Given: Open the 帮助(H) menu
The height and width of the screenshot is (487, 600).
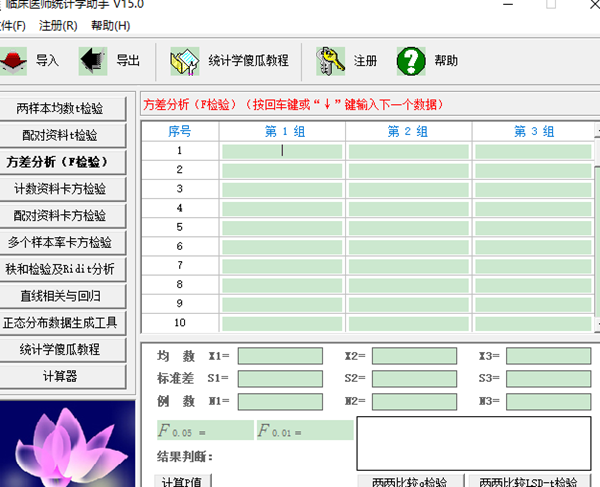Looking at the screenshot, I should coord(110,26).
